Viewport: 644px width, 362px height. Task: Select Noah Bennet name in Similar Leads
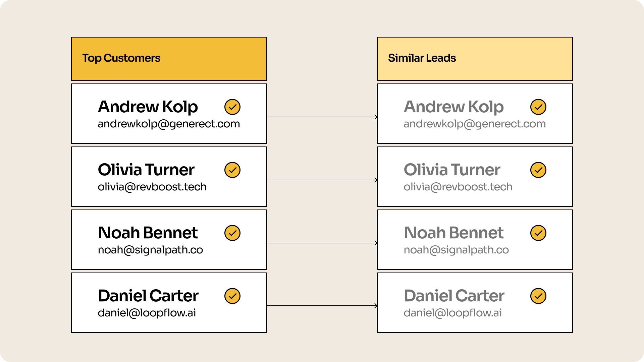(453, 233)
